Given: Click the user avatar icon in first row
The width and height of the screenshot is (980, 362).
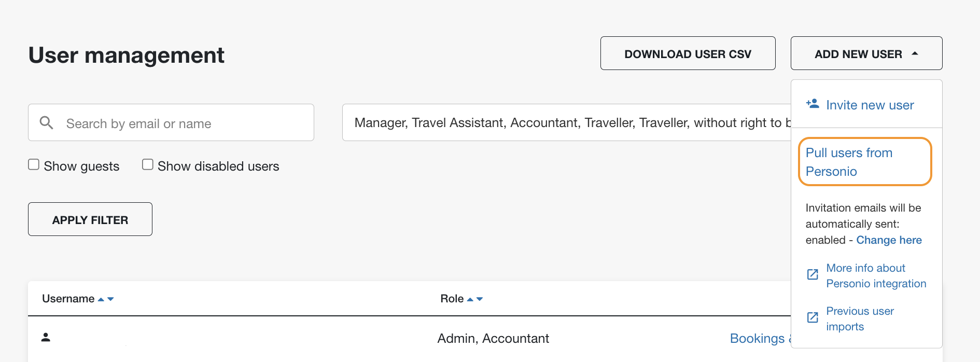Looking at the screenshot, I should click(46, 337).
